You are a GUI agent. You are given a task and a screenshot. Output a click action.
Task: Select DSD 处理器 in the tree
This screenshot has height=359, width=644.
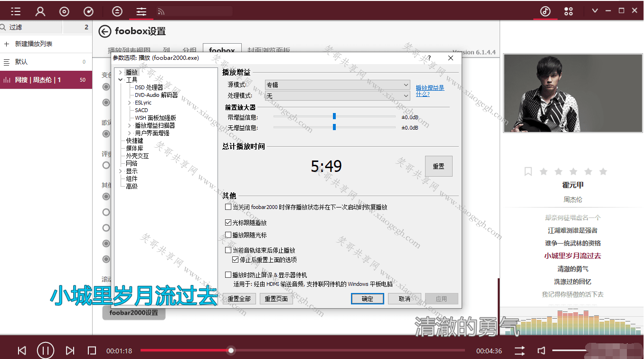tap(149, 87)
